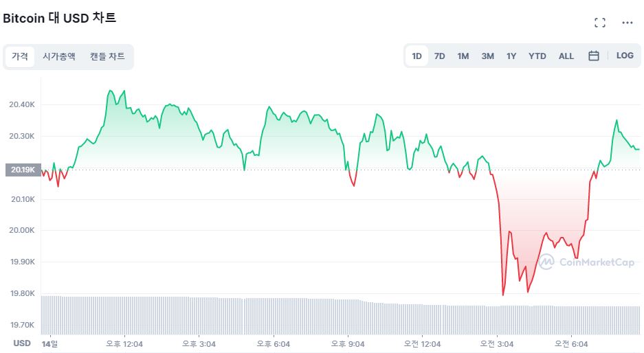Screen dimensions: 644x353
Task: Click the Bitcoin 대 USD 차트 title
Action: pyautogui.click(x=60, y=19)
